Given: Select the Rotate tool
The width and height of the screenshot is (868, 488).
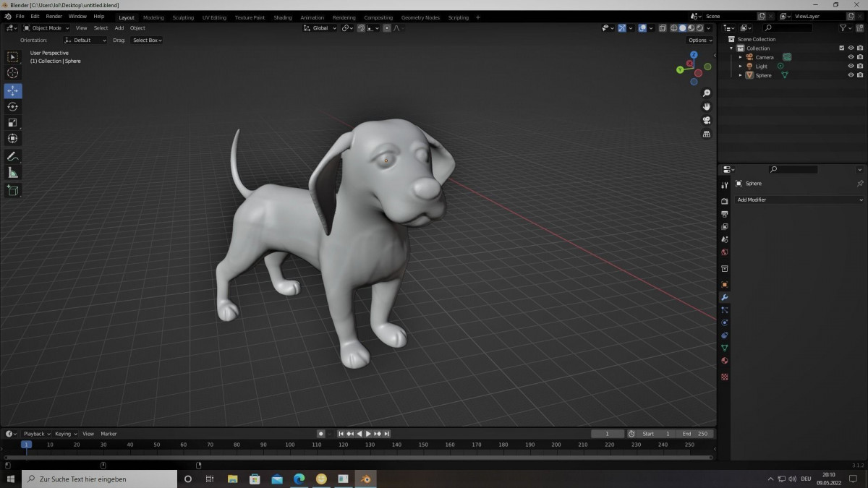Looking at the screenshot, I should pos(13,107).
